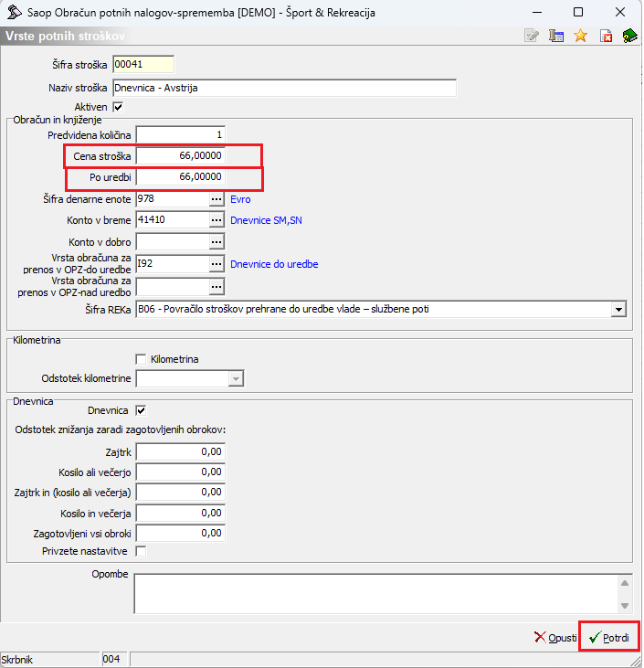
Task: Click the empty Konto v dobro field
Action: [173, 242]
